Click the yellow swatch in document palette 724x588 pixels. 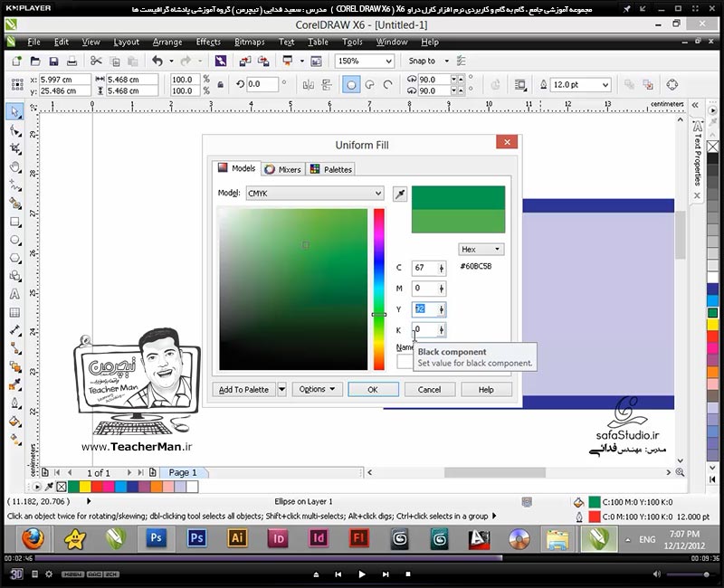[x=85, y=486]
